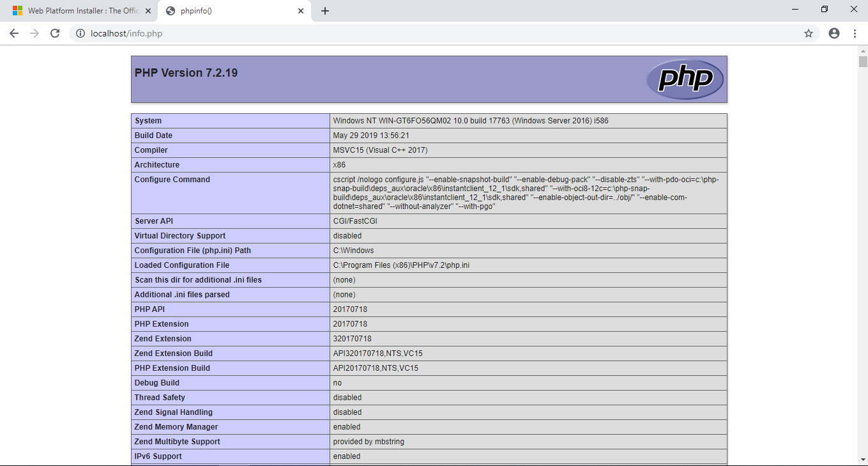Image resolution: width=868 pixels, height=466 pixels.
Task: Click the 'Configure Command' label
Action: tap(172, 180)
